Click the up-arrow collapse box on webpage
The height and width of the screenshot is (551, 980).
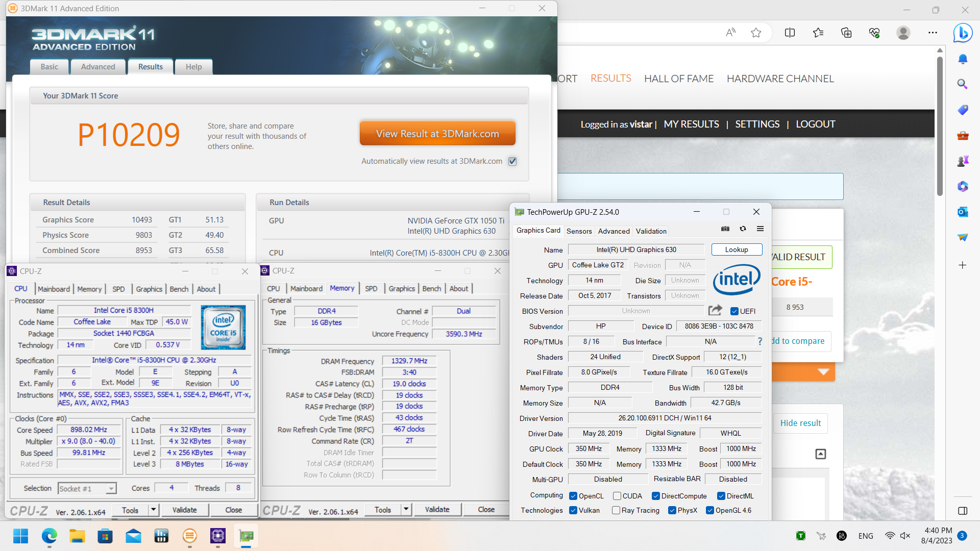820,454
